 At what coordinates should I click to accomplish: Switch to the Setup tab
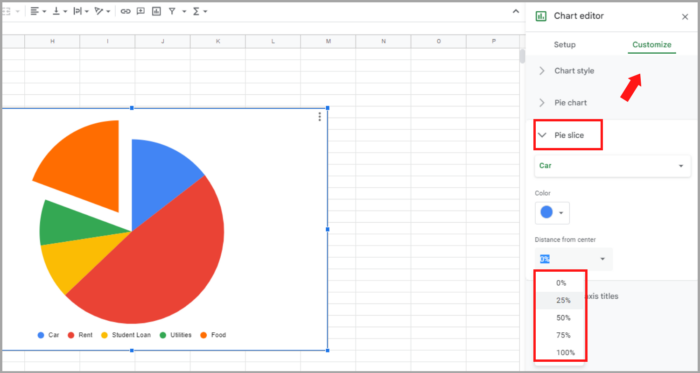pyautogui.click(x=565, y=45)
